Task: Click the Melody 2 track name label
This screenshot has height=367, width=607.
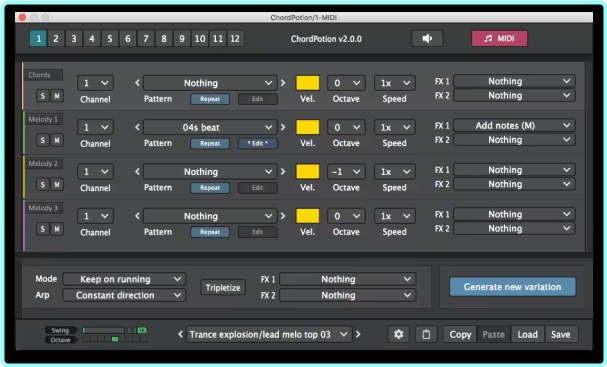Action: click(43, 163)
